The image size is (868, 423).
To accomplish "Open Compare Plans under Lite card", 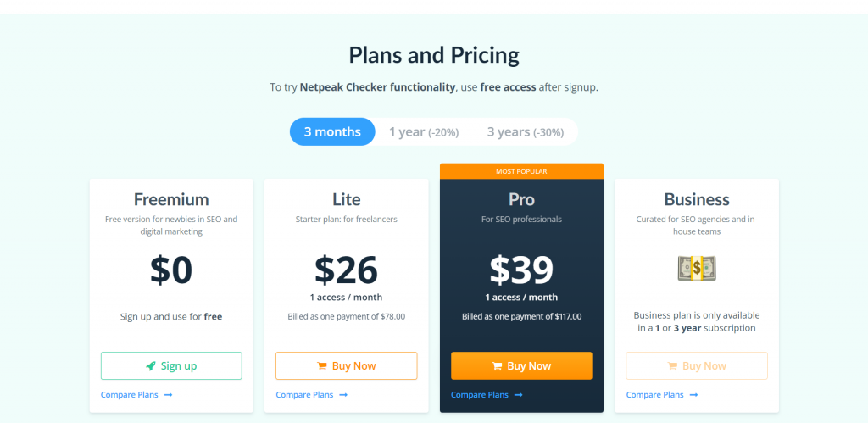I will click(x=304, y=395).
